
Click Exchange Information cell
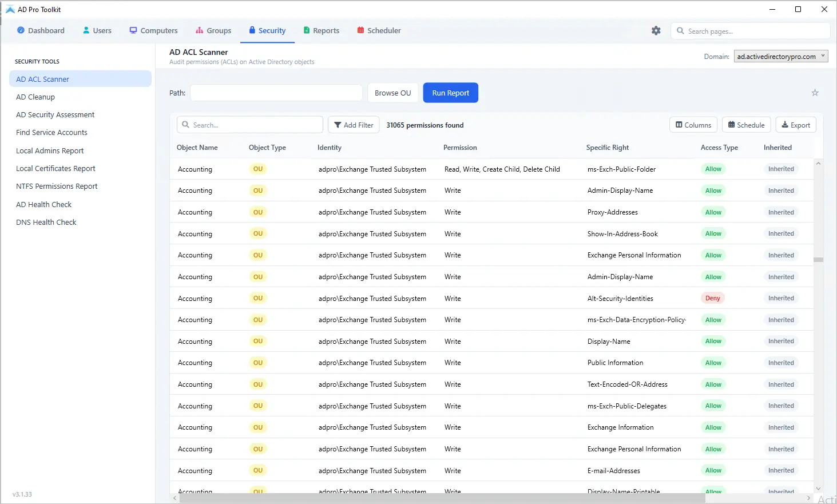621,427
